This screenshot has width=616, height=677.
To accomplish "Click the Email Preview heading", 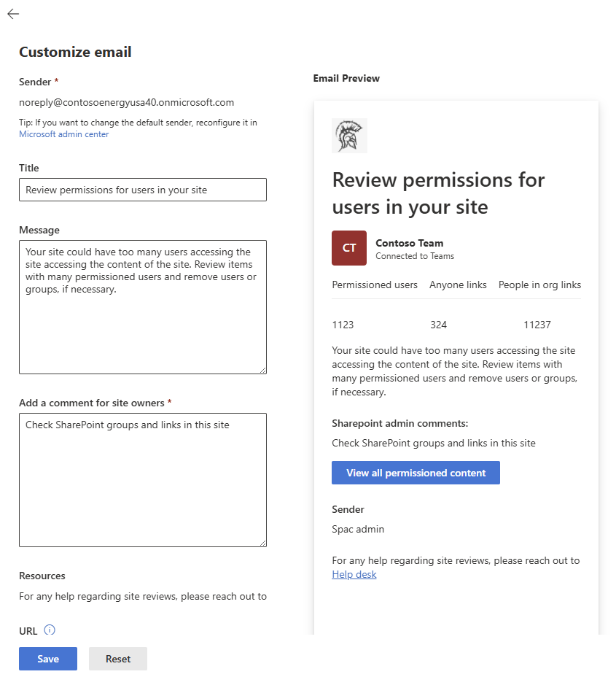I will (348, 78).
